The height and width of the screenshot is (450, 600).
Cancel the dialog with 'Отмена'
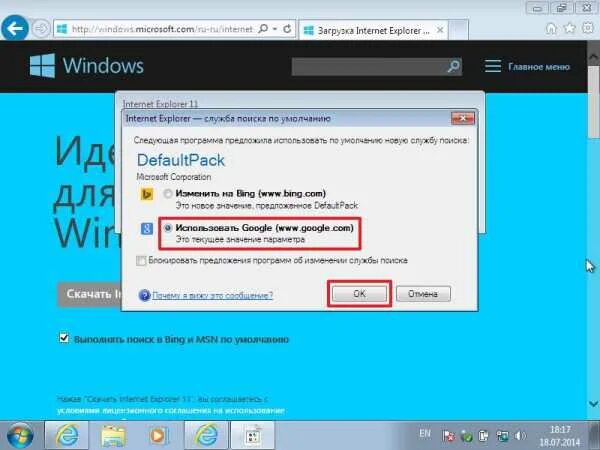423,294
